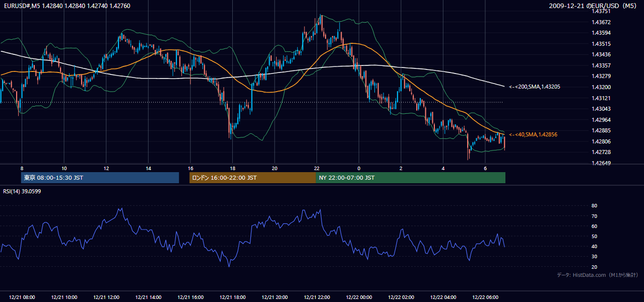The image size is (644, 302).
Task: Click the 12/21 10:00 time label
Action: point(64,297)
